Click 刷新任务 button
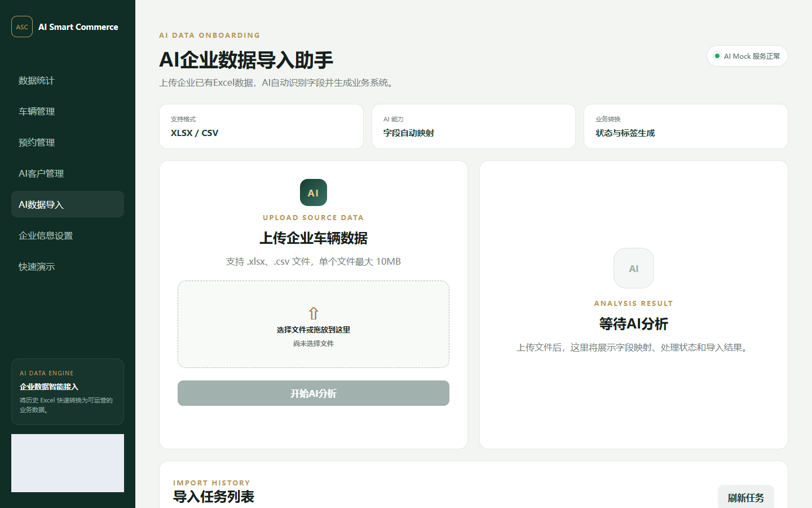 coord(746,497)
